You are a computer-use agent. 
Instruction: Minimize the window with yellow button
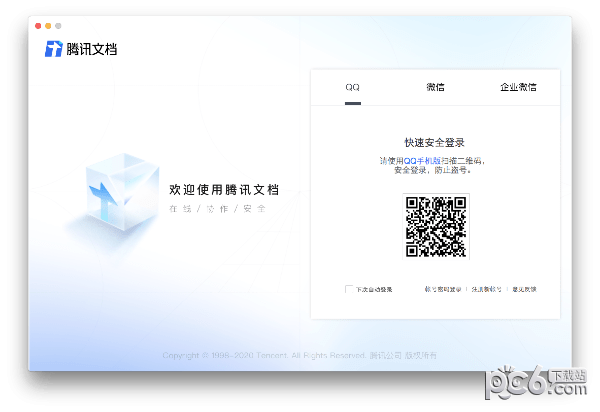48,26
